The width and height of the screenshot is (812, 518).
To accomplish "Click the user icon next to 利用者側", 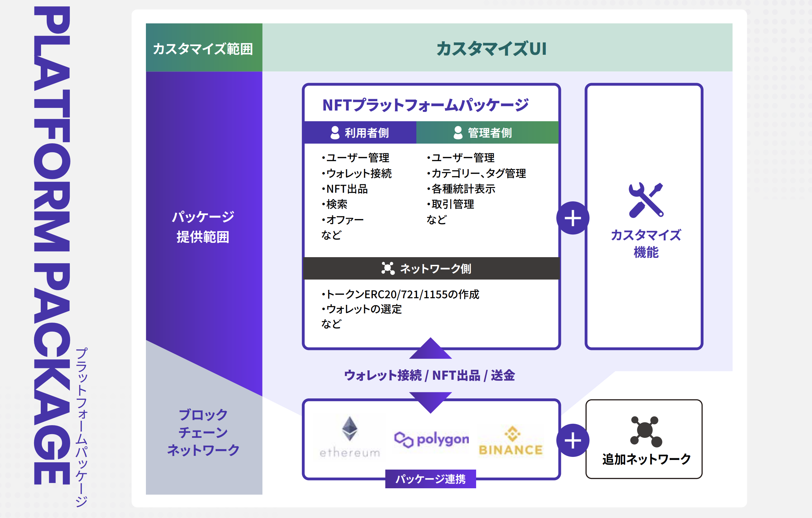I will click(335, 133).
